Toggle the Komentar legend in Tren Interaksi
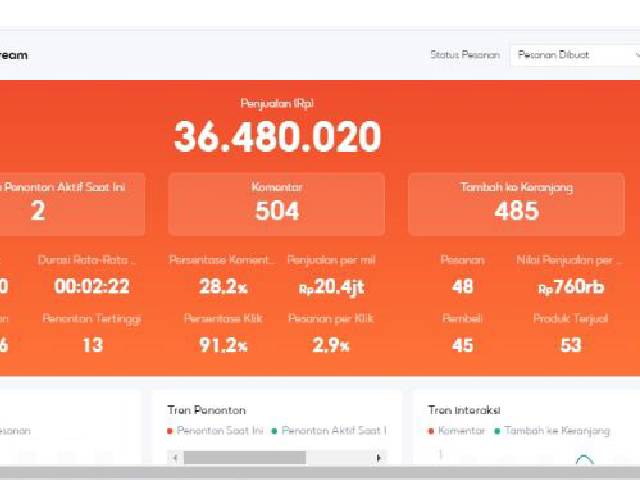This screenshot has width=640, height=480. pyautogui.click(x=461, y=431)
